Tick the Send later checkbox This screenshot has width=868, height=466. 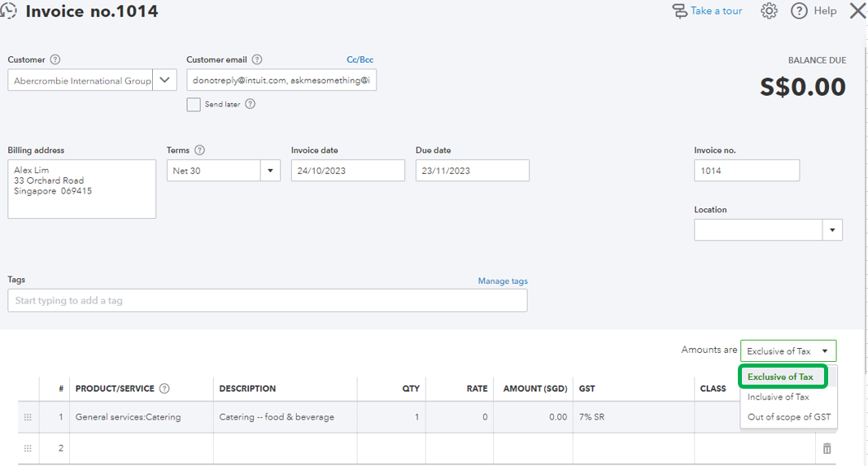click(x=194, y=104)
